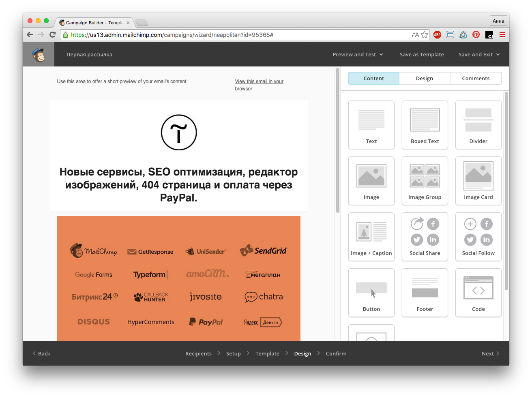Choose the Image Card block

478,180
